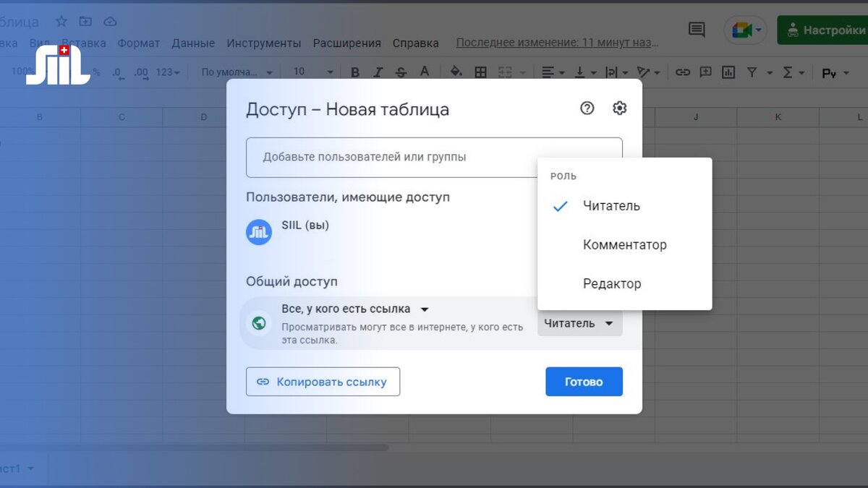The image size is (868, 488).
Task: Select the Комментатор role
Action: [624, 244]
